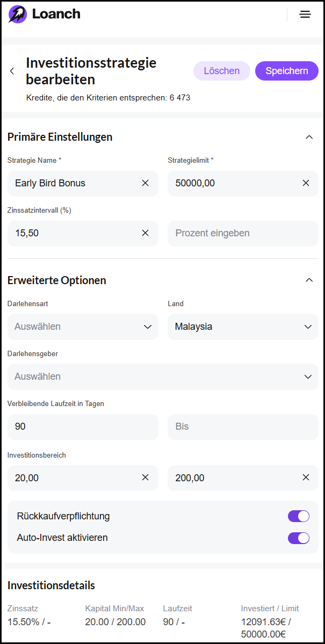The width and height of the screenshot is (325, 644).
Task: Click the Prozent eingeben input field
Action: click(243, 233)
